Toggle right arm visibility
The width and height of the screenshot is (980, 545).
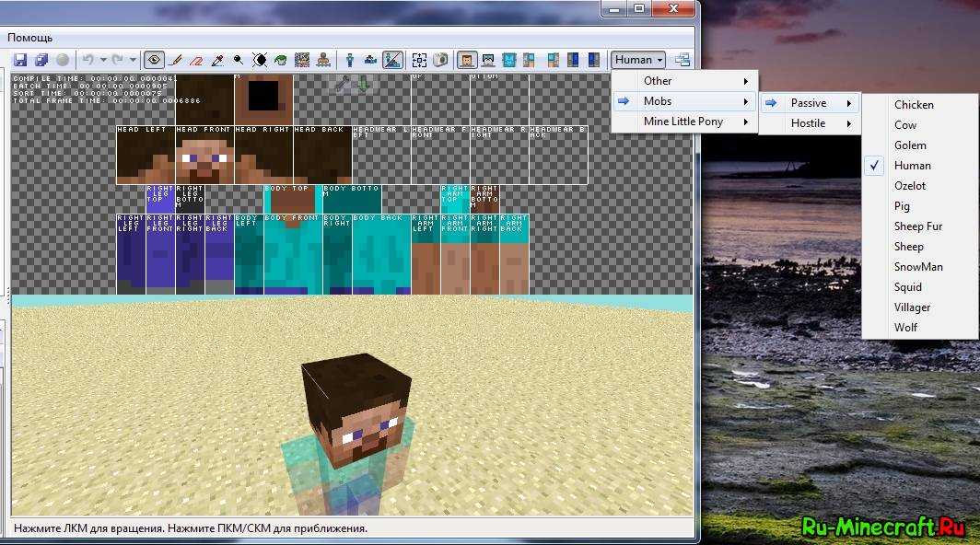point(553,60)
